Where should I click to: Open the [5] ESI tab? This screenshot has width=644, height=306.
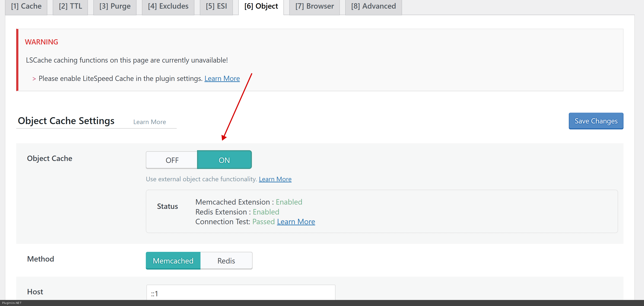click(x=216, y=6)
